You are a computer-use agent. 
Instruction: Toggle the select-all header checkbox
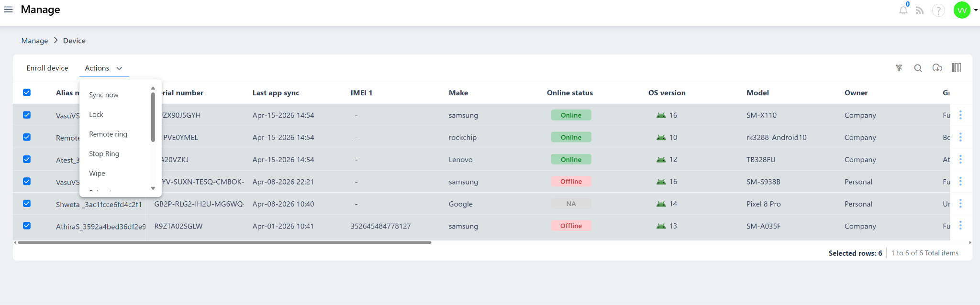point(27,92)
